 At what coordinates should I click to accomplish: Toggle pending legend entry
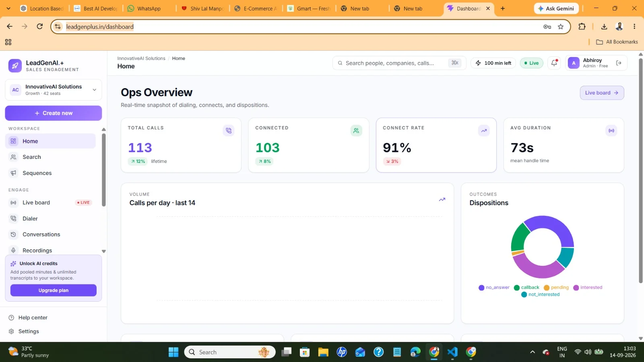click(x=556, y=288)
